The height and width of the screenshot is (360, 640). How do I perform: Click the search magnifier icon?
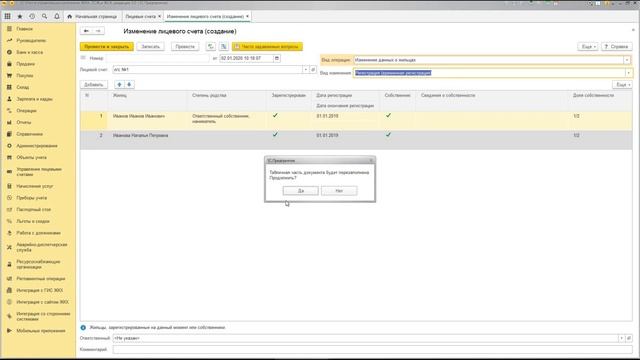click(x=44, y=16)
